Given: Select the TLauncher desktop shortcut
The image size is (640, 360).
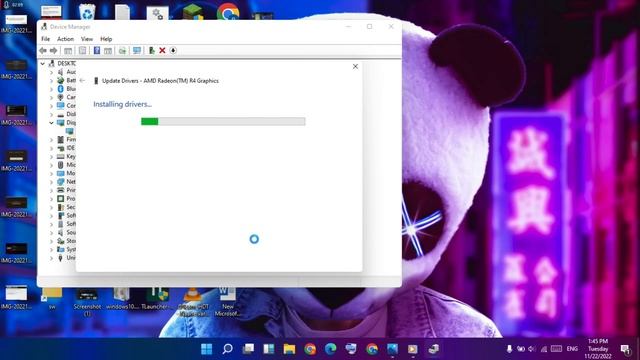Looking at the screenshot, I should click(157, 299).
